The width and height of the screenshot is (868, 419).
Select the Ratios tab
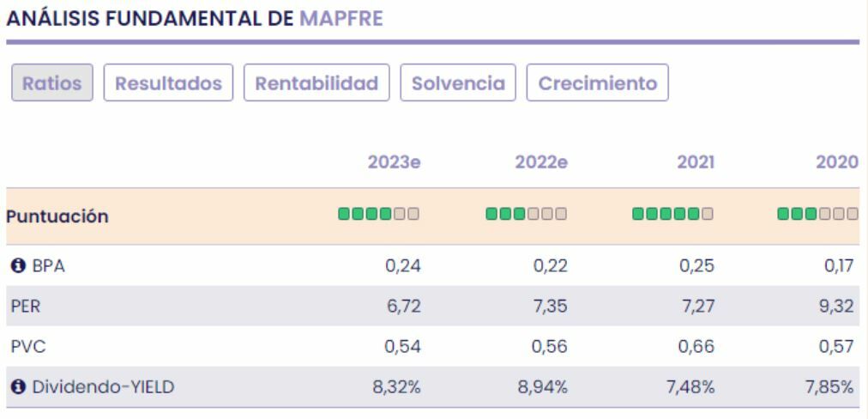click(x=52, y=83)
